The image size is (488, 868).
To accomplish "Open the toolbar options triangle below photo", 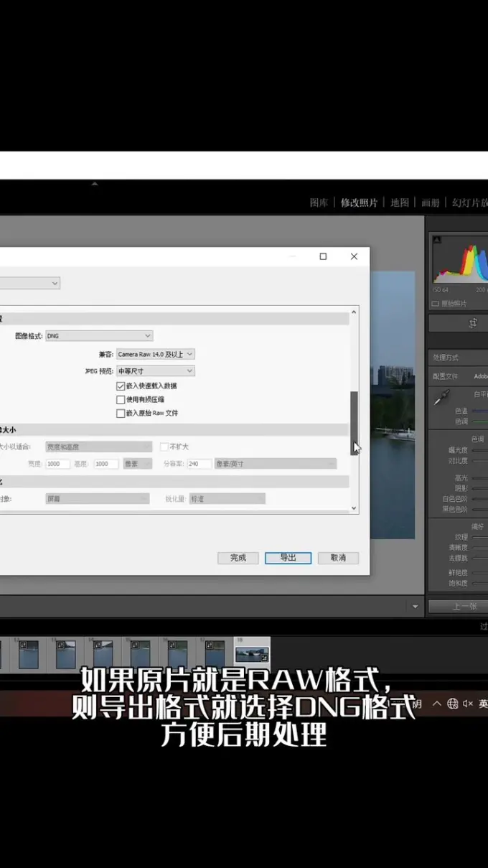I will tap(415, 607).
